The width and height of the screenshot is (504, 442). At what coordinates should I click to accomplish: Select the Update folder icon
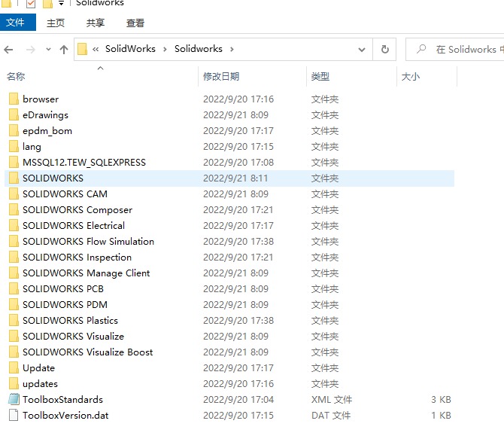point(14,367)
